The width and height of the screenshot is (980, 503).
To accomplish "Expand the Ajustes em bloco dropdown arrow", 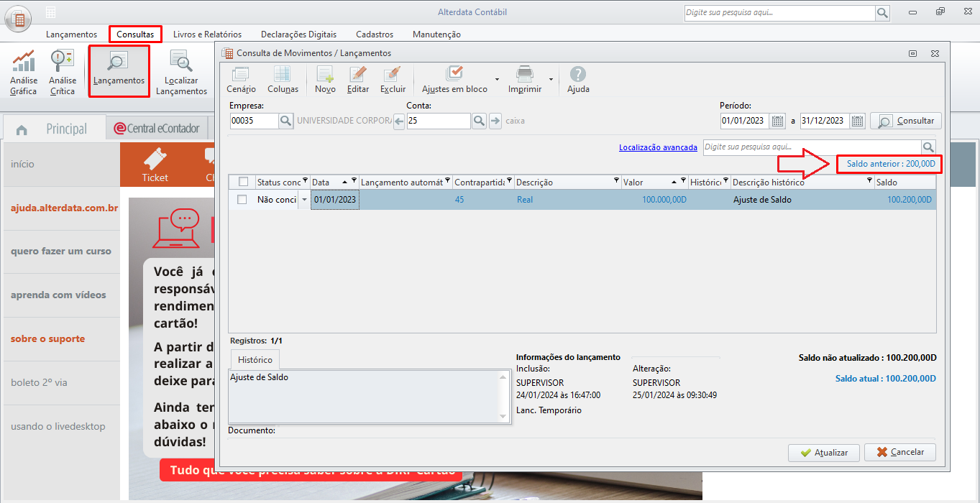I will point(496,79).
